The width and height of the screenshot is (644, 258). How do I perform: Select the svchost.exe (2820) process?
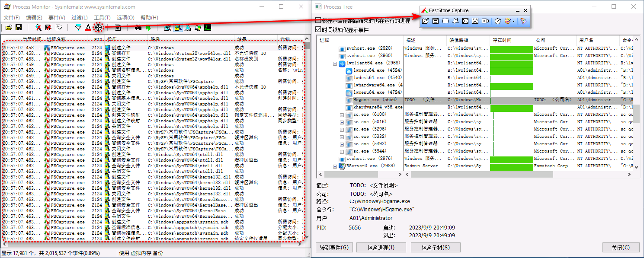tap(369, 48)
